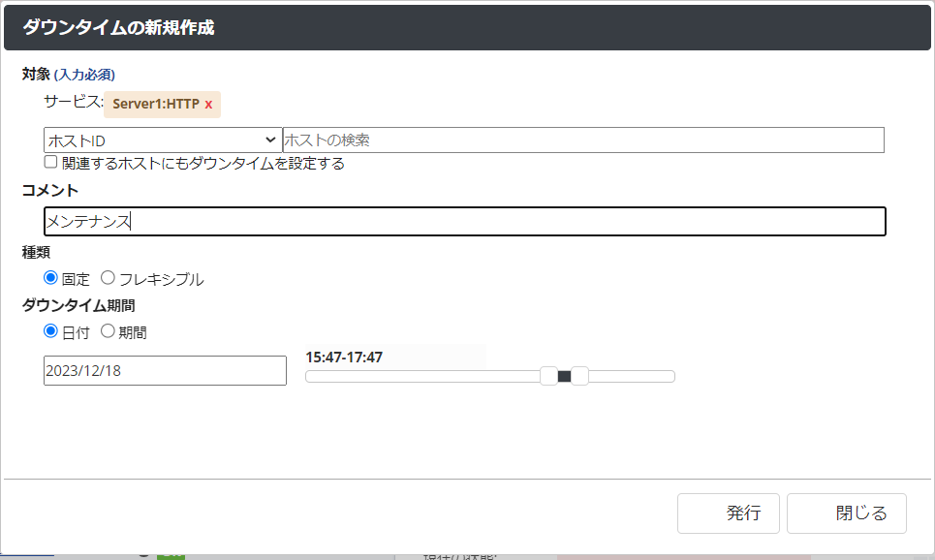Image resolution: width=935 pixels, height=560 pixels.
Task: Click the 15:47-17:47 time range label
Action: click(x=344, y=358)
